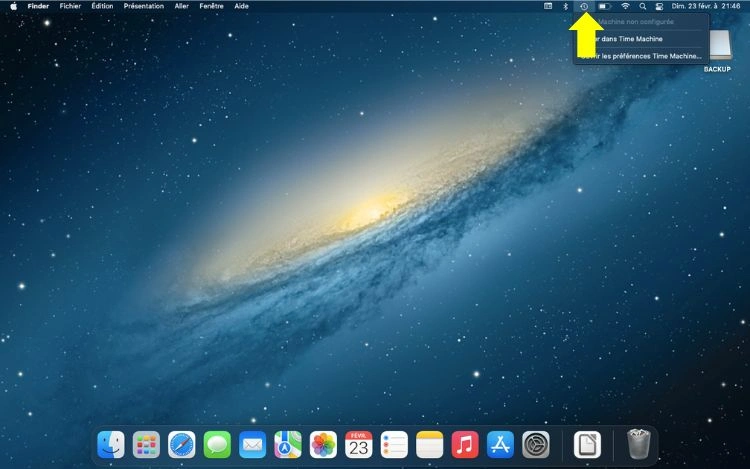Launch Safari from the Dock
This screenshot has height=469, width=750.
(181, 444)
